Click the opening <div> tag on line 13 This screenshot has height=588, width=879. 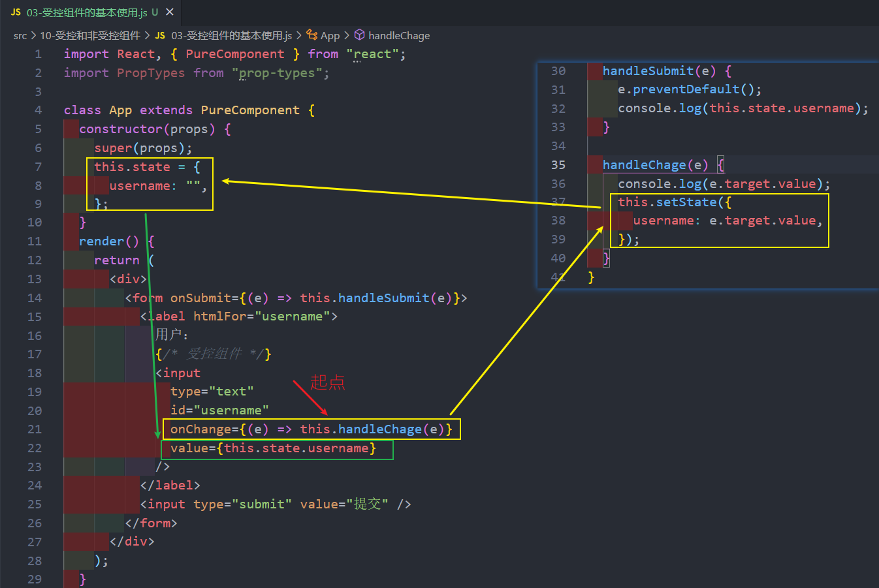(128, 279)
